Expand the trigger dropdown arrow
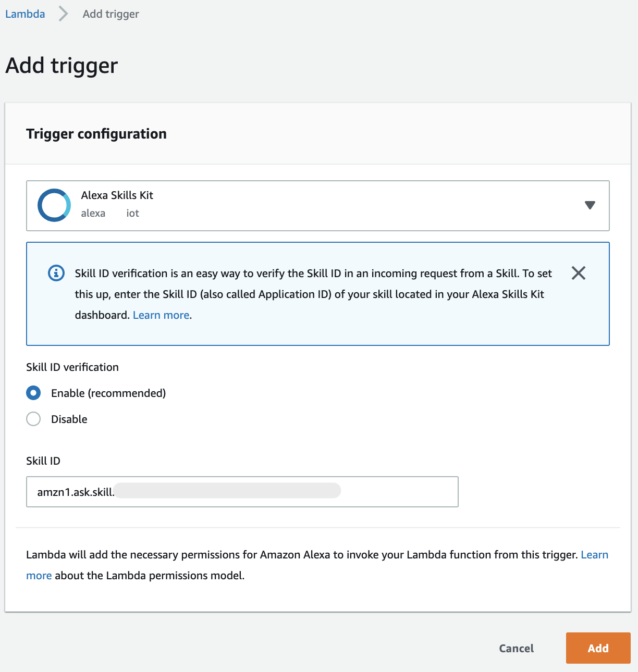The width and height of the screenshot is (638, 672). [590, 205]
